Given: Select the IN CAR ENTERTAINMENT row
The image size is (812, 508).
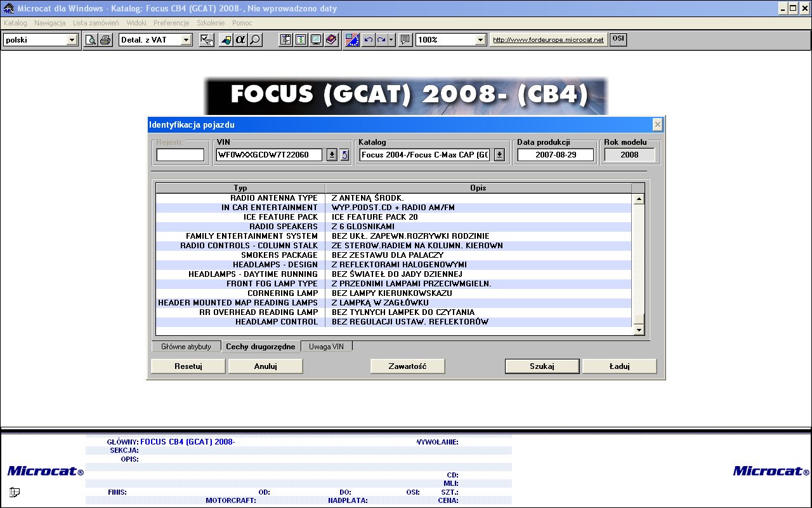Looking at the screenshot, I should pos(394,208).
